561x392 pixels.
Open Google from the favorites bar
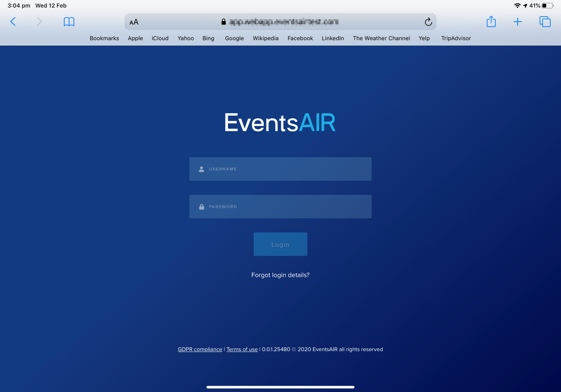coord(234,38)
